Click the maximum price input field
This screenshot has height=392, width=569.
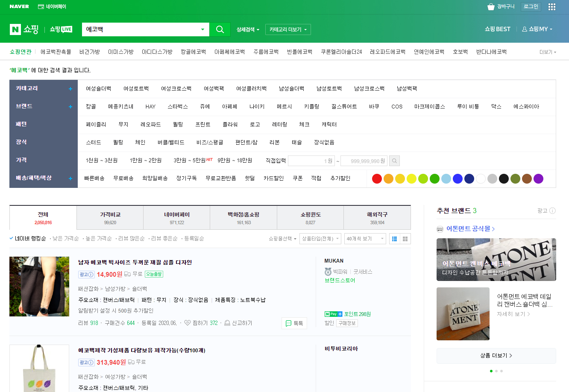click(x=364, y=161)
